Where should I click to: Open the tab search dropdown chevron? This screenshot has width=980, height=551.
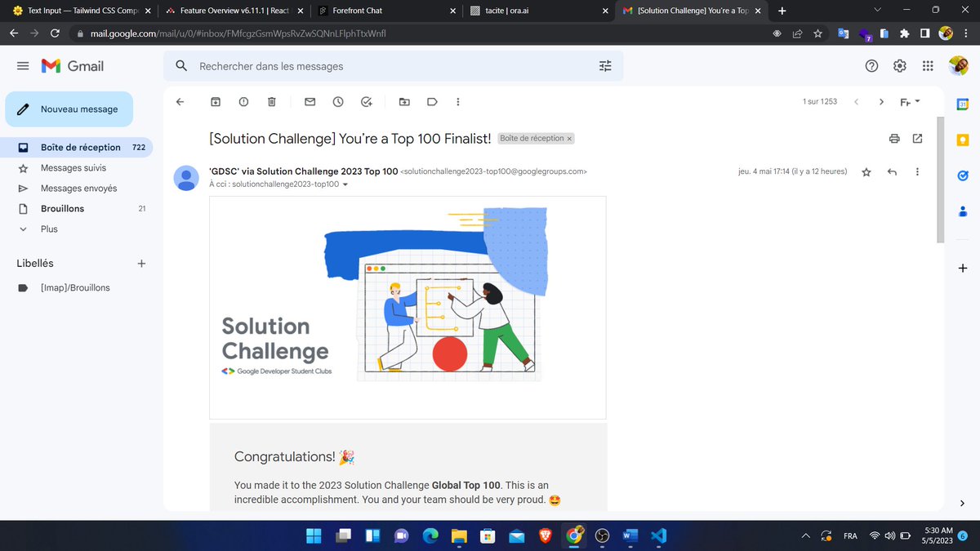pyautogui.click(x=878, y=11)
